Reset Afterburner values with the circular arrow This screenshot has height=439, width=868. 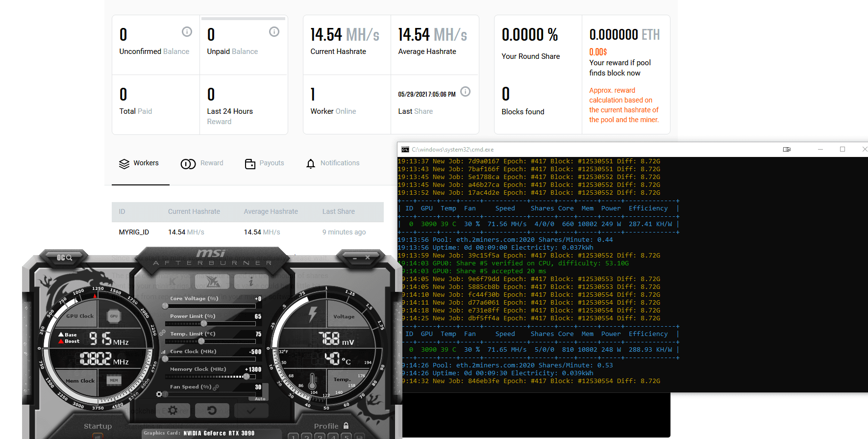point(212,410)
